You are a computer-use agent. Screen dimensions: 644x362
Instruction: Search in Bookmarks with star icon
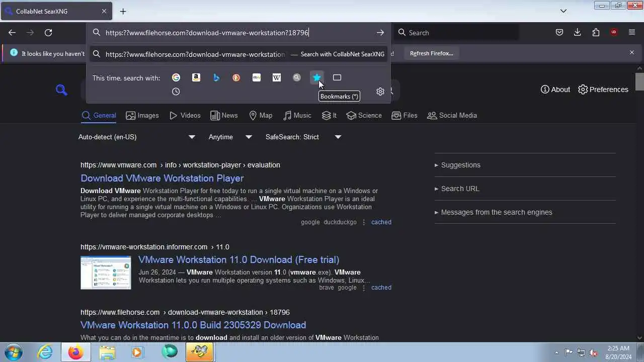pos(317,77)
